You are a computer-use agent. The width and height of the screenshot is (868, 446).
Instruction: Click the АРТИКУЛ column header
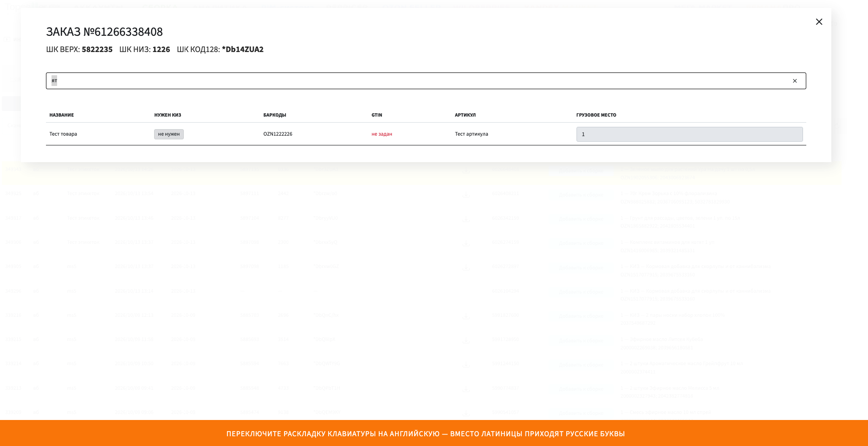[465, 115]
